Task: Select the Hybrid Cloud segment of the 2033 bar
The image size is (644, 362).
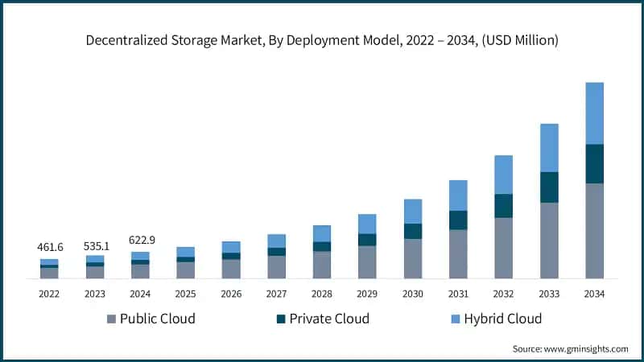Action: 549,148
